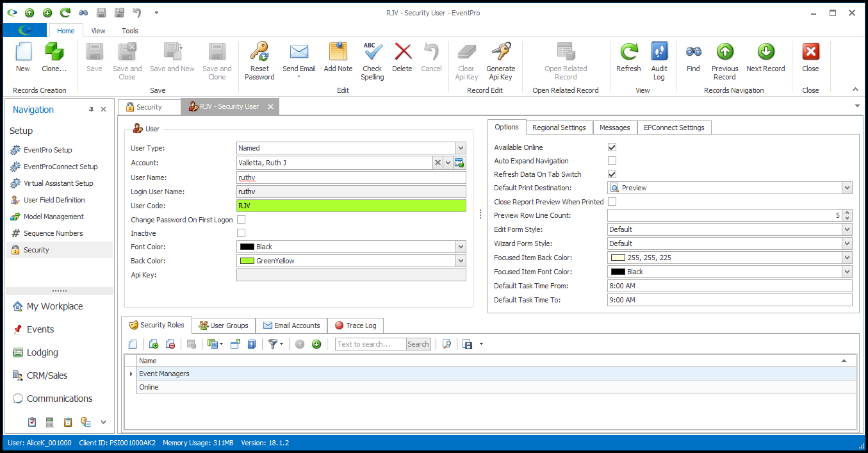Image resolution: width=868 pixels, height=453 pixels.
Task: Open EventPro Setup in navigation
Action: point(48,150)
